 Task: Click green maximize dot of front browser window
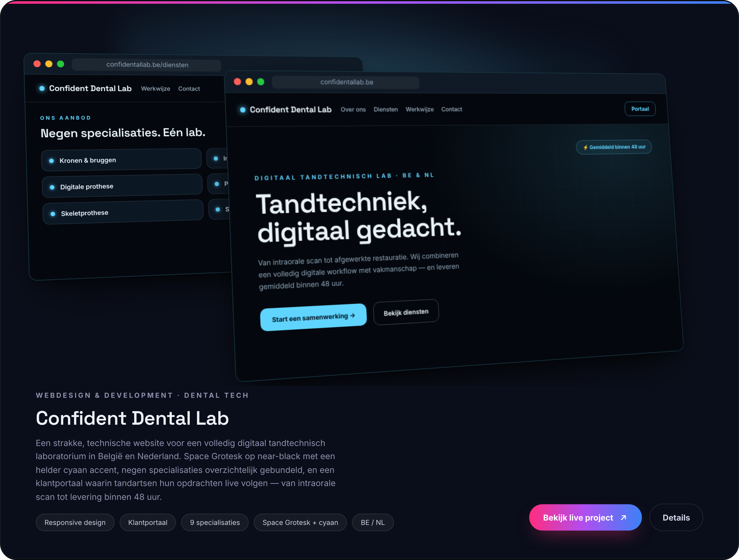point(261,81)
